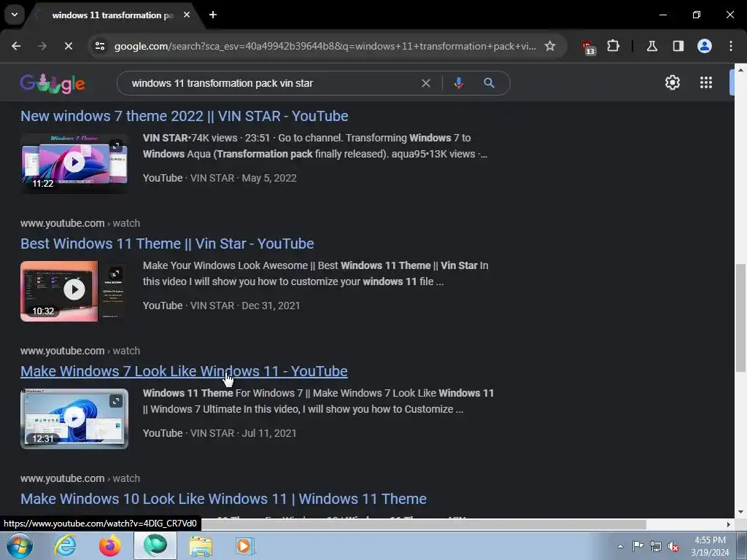Open Windows Explorer folder in taskbar
Screen dimensions: 747x560
[201, 546]
